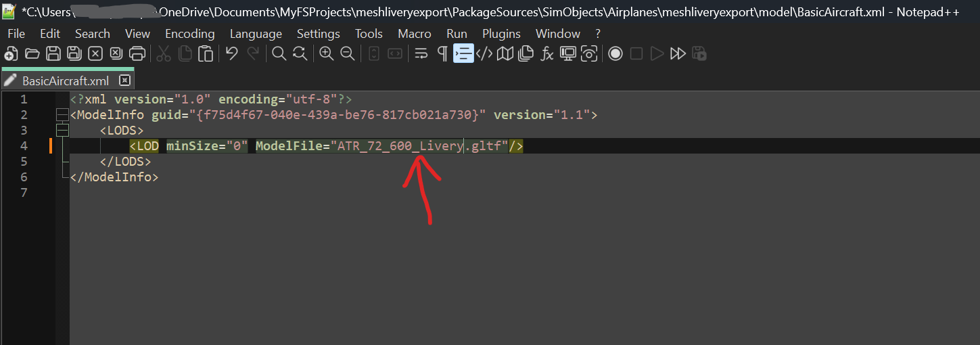This screenshot has height=345, width=980.
Task: Open the View menu
Action: pos(138,33)
